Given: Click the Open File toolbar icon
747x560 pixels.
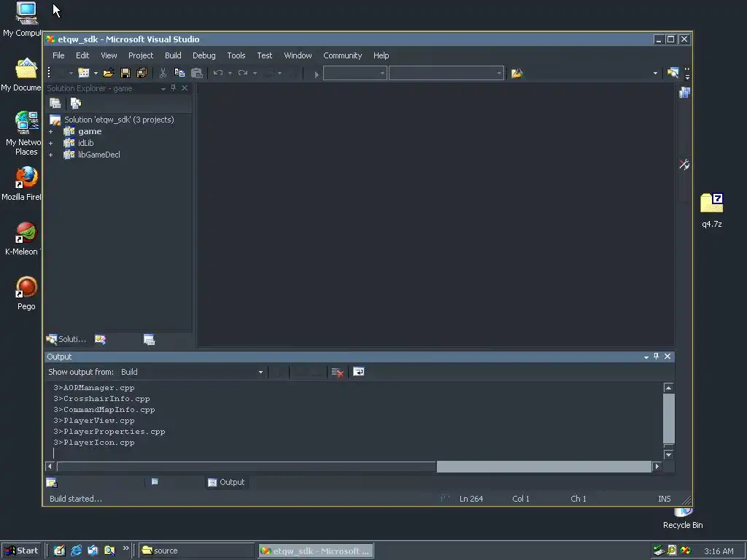Looking at the screenshot, I should point(109,73).
